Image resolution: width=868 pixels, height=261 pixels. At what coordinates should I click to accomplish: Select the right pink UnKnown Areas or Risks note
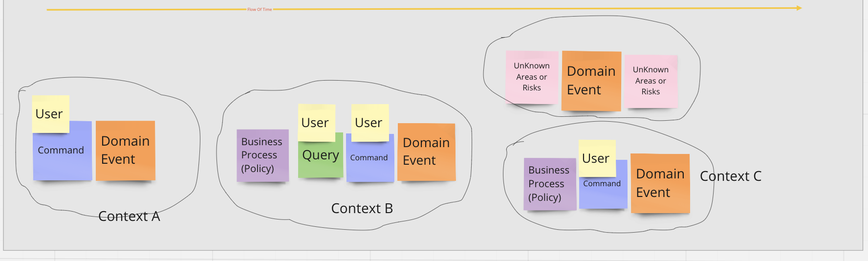pyautogui.click(x=651, y=81)
